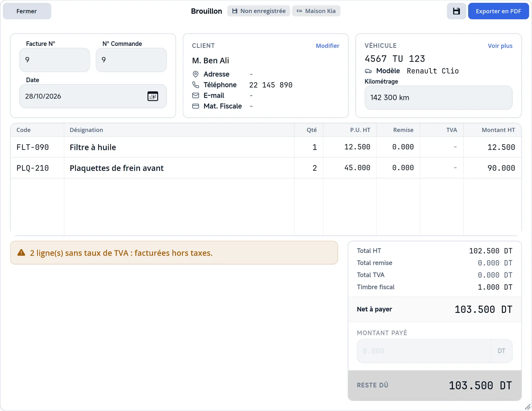The height and width of the screenshot is (411, 532).
Task: Click Reste dû amount 103.500 DT
Action: pyautogui.click(x=480, y=385)
